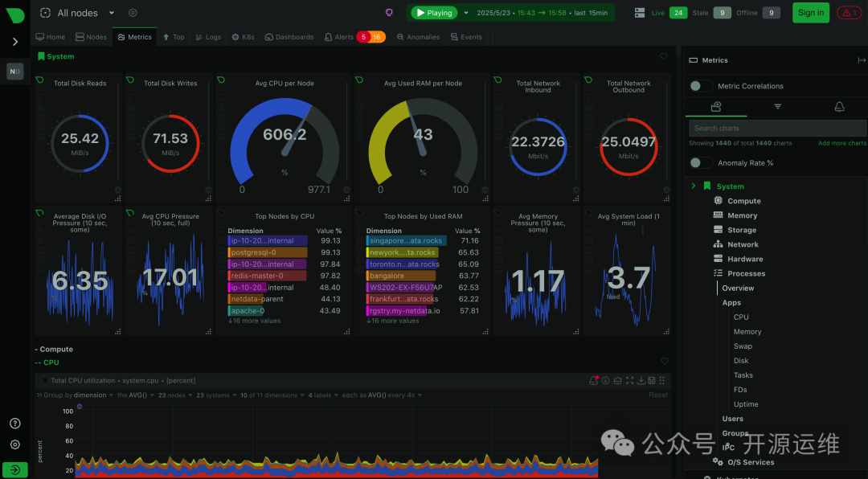Click the chart drag-handle dots icon
Viewport: 868px width, 479px height.
pyautogui.click(x=662, y=380)
